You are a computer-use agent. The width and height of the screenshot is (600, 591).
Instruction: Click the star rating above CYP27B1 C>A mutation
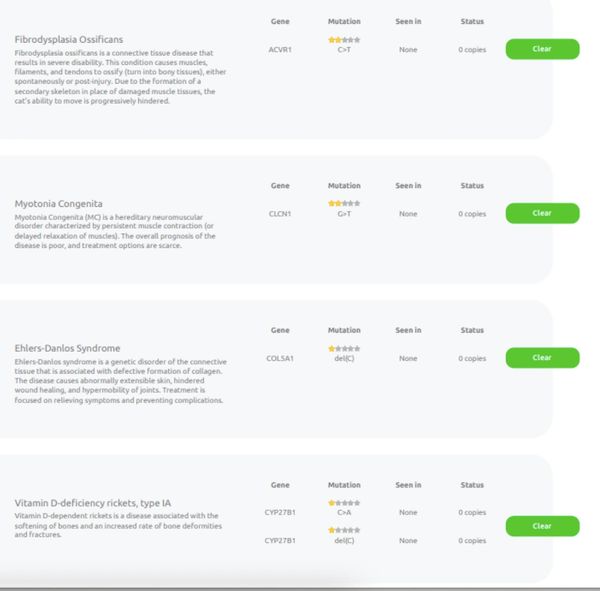[344, 502]
